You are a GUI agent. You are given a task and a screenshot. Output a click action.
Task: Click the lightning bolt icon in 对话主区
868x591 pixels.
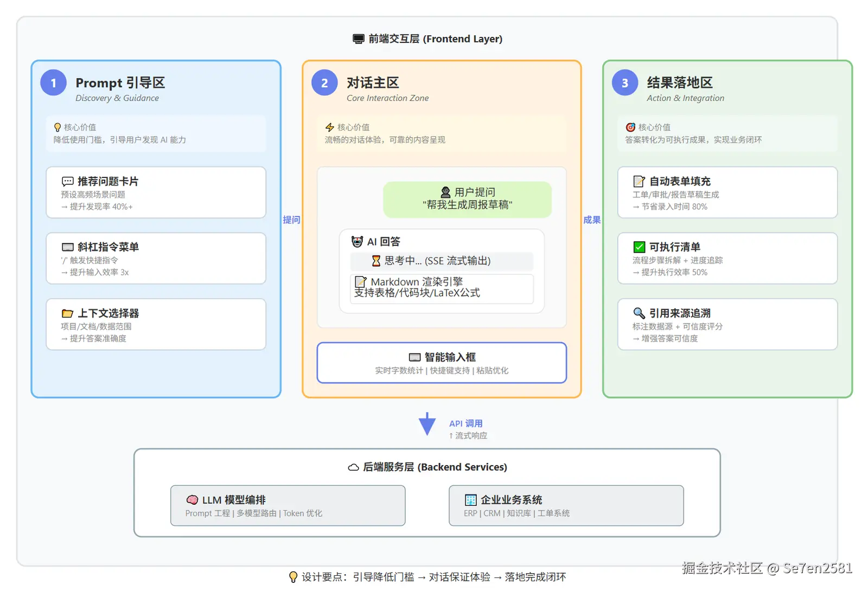point(329,127)
